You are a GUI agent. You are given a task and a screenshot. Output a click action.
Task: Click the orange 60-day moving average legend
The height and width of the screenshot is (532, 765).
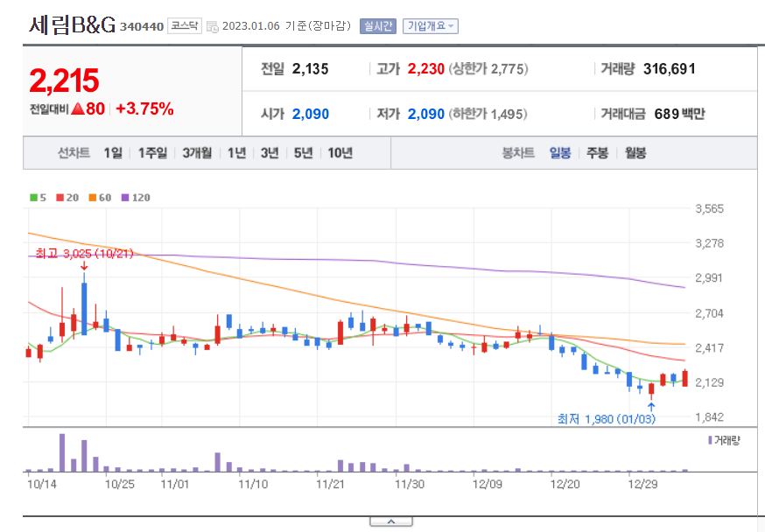tap(100, 198)
